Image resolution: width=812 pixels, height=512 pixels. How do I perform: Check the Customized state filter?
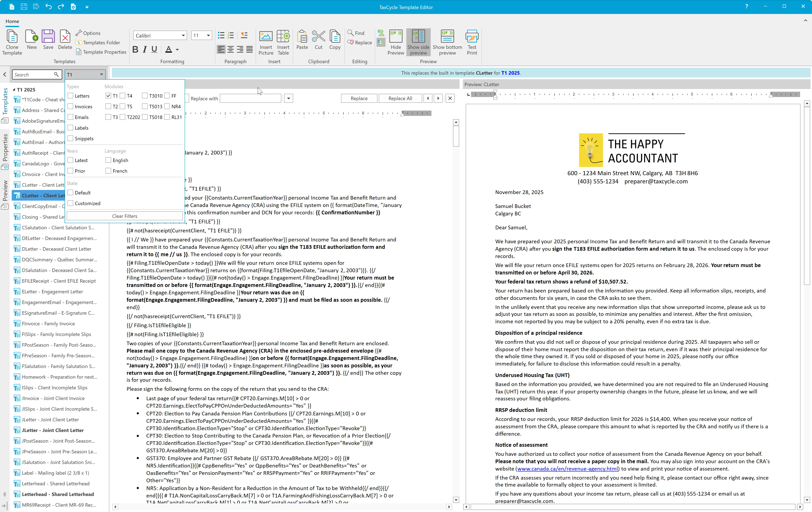71,203
